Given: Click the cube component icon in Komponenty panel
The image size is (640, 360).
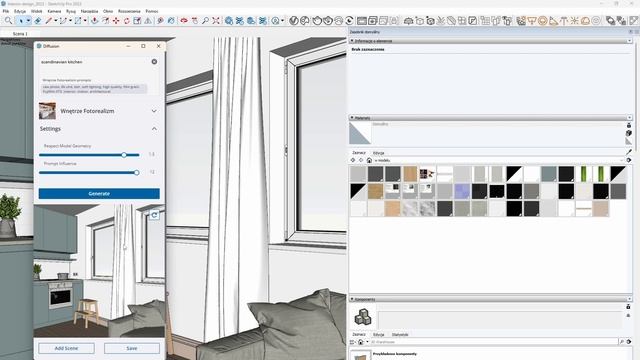Looking at the screenshot, I should tap(362, 317).
